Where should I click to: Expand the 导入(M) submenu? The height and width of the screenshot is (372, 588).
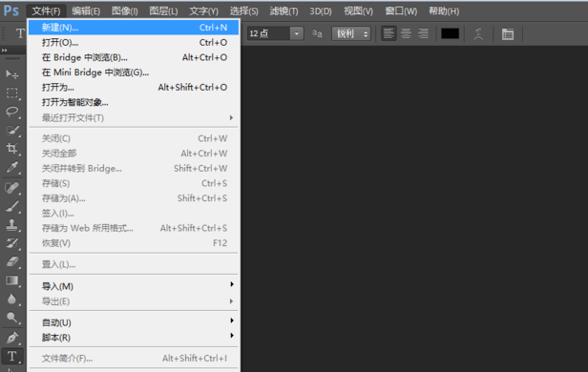(x=134, y=286)
